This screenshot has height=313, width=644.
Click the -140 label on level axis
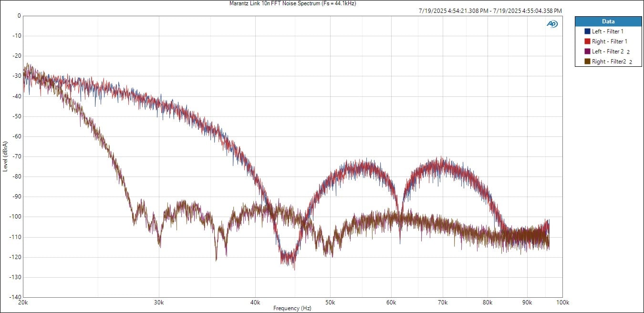pos(15,297)
